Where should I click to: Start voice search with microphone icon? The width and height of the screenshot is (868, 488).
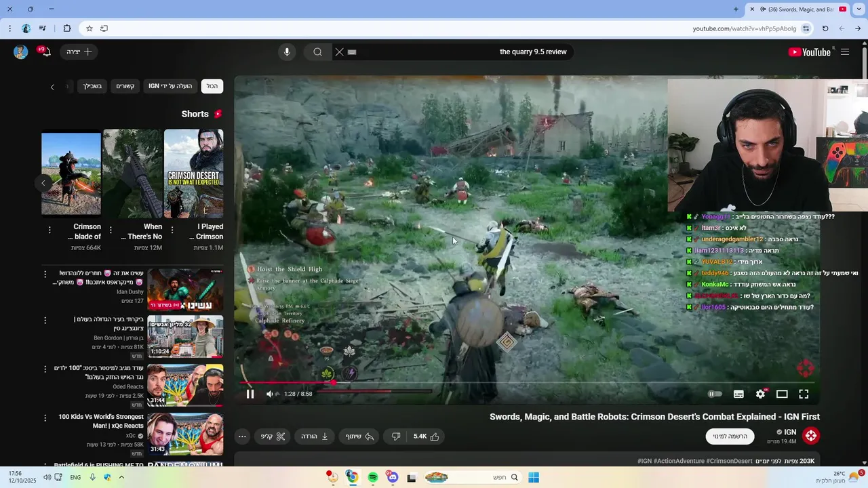coord(287,52)
